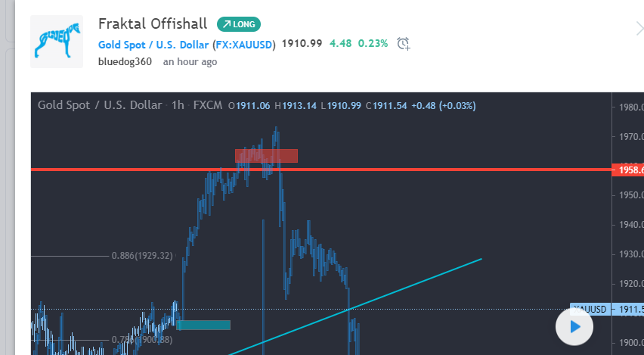
Task: Open the Gold Spot / U.S. Dollar link
Action: point(153,45)
